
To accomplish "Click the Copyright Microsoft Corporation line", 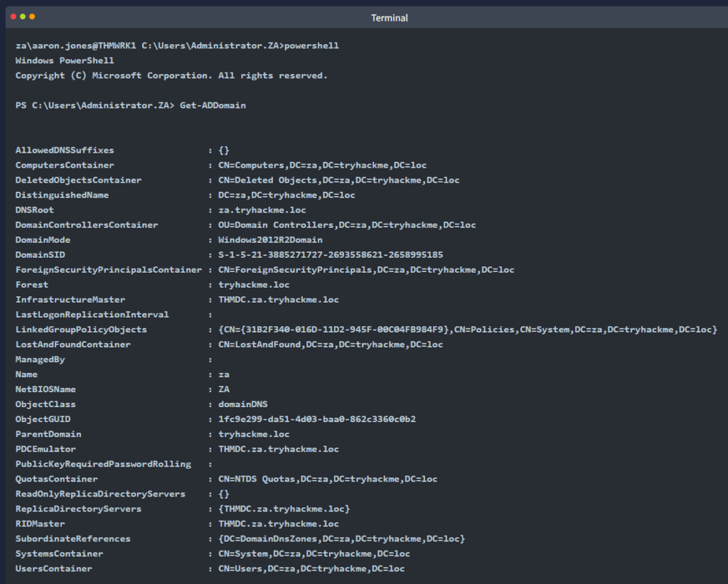I will click(x=171, y=75).
